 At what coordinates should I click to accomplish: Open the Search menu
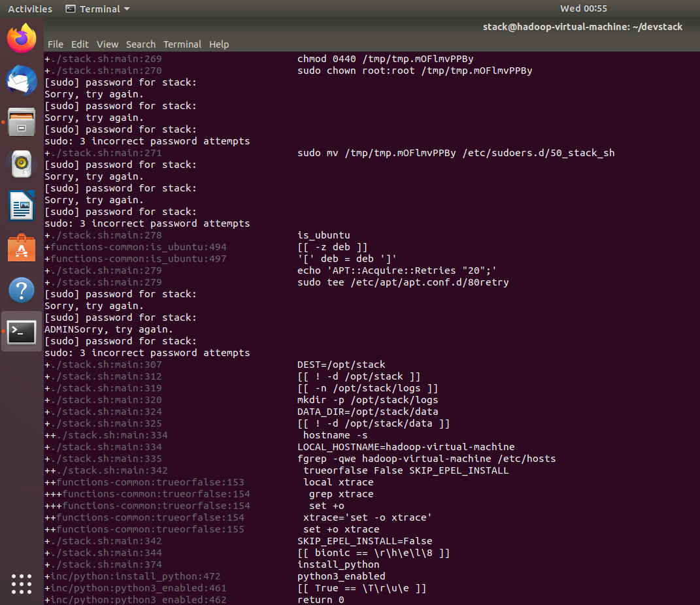point(141,44)
